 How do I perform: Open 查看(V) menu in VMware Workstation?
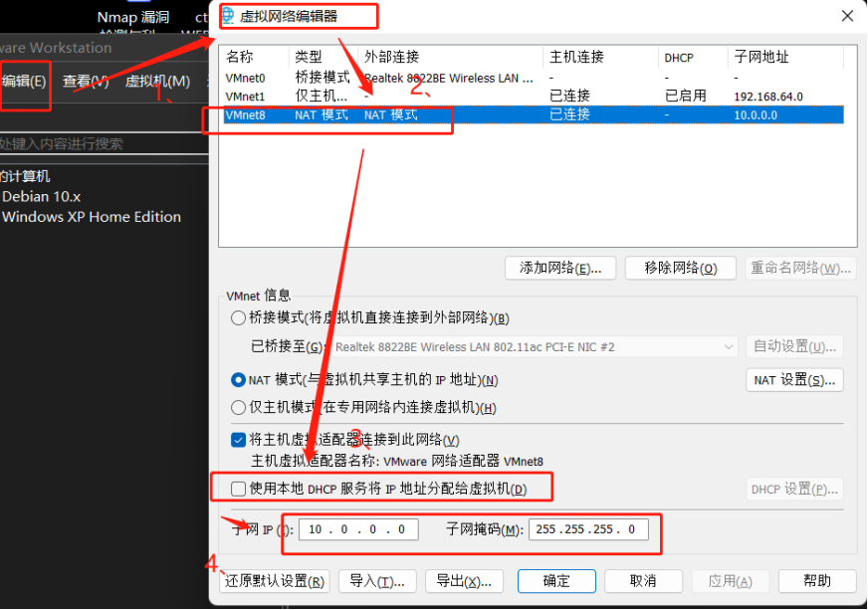(86, 82)
